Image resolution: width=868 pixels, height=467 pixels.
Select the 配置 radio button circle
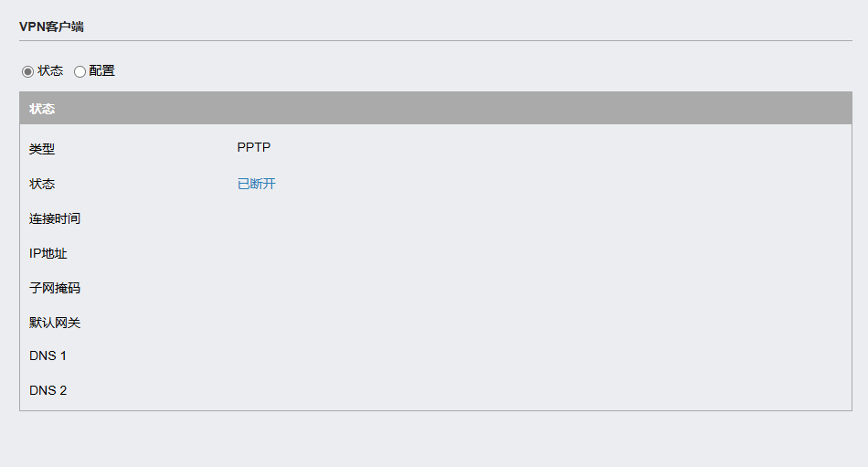(x=79, y=71)
